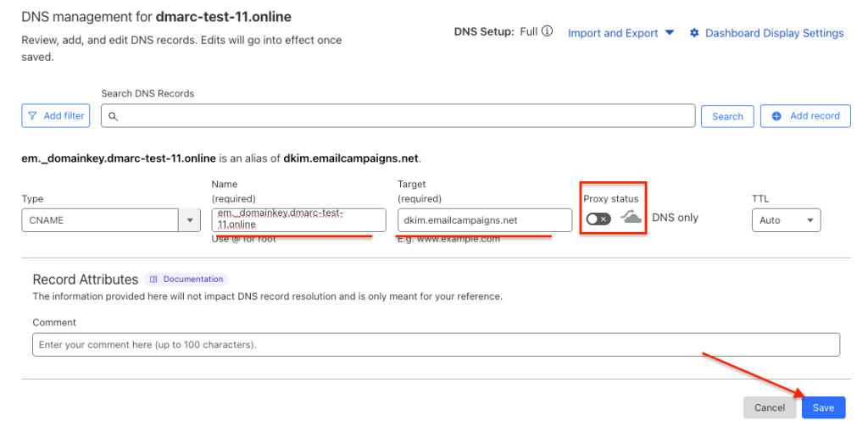Click the plus icon on Add record

(x=776, y=116)
